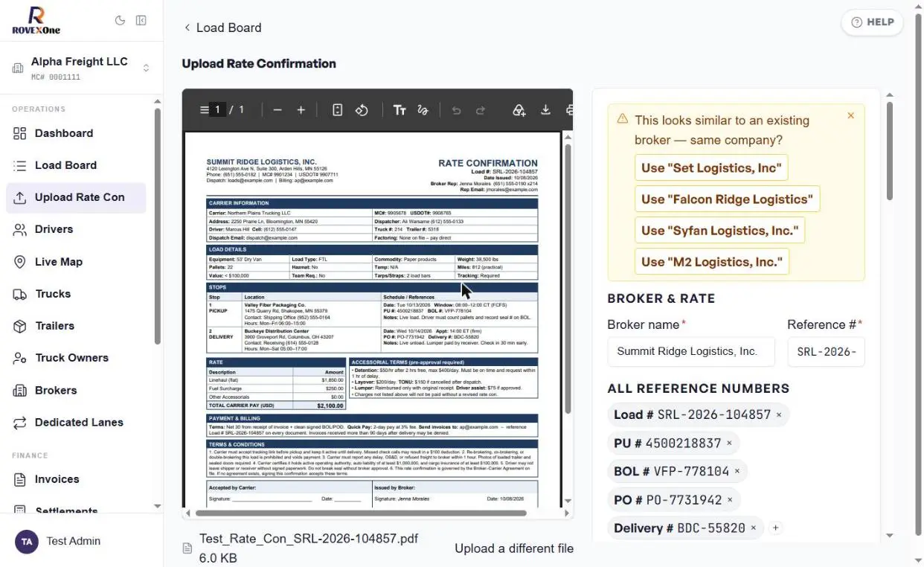Click the Live Map pin icon
The width and height of the screenshot is (924, 567).
[20, 262]
